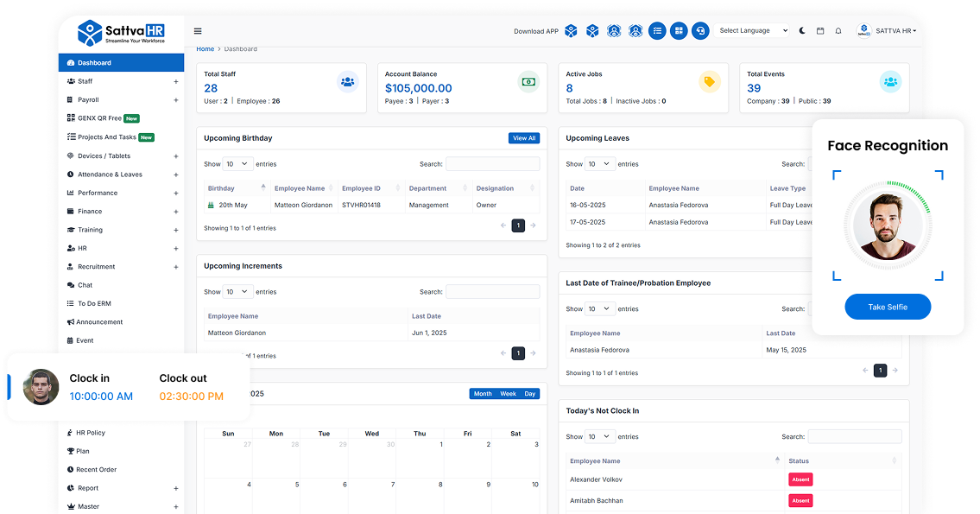
Task: Expand the Staff sidebar section
Action: [x=176, y=81]
